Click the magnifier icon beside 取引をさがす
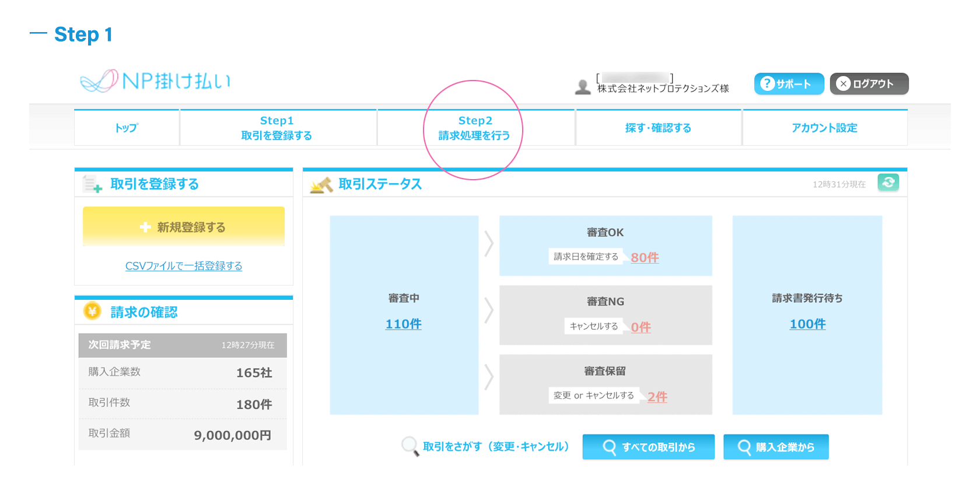The width and height of the screenshot is (980, 483). (x=410, y=446)
